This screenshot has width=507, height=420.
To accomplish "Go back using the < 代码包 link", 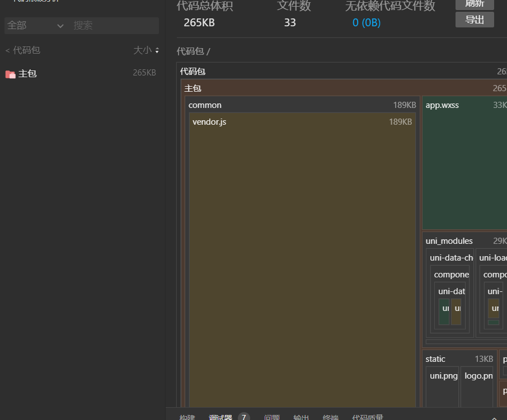I will (23, 50).
